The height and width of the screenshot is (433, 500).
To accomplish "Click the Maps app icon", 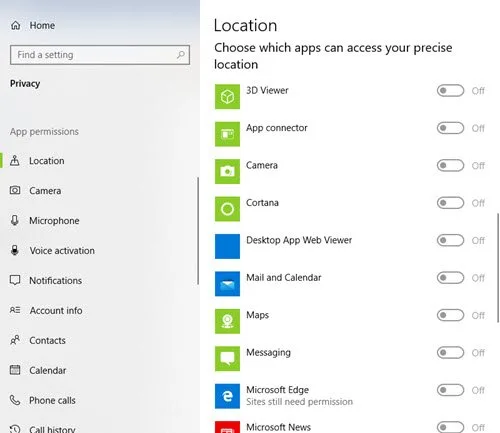I will tap(227, 321).
